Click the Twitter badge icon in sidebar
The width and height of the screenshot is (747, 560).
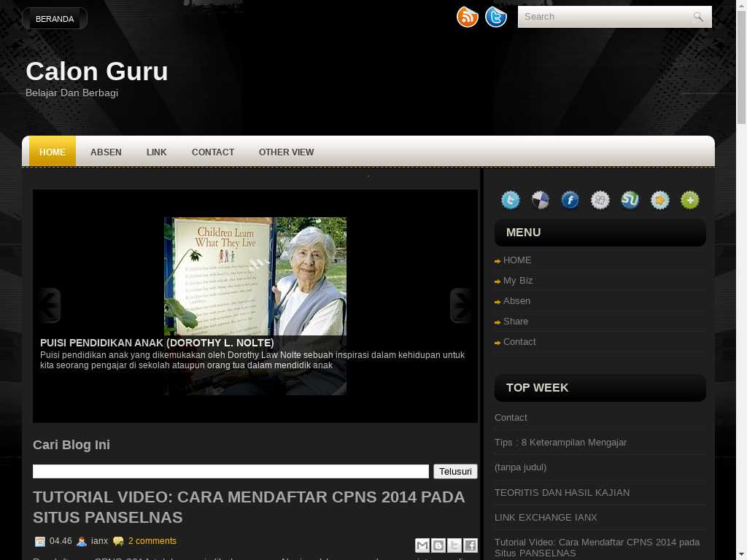511,200
